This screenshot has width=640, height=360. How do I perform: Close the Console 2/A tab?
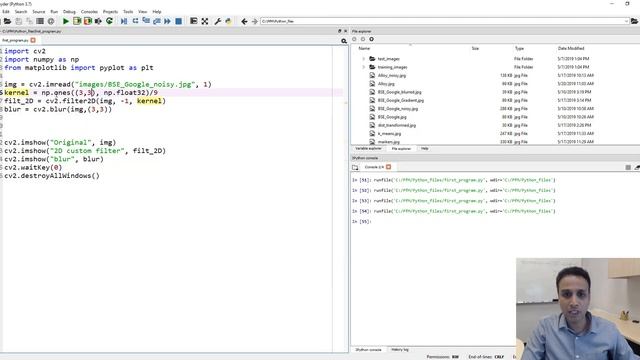(389, 167)
